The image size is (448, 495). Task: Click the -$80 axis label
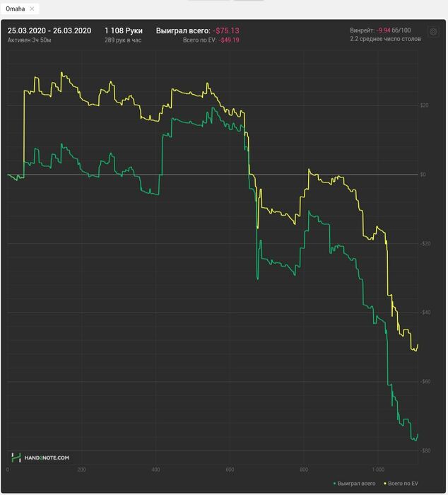click(x=425, y=450)
